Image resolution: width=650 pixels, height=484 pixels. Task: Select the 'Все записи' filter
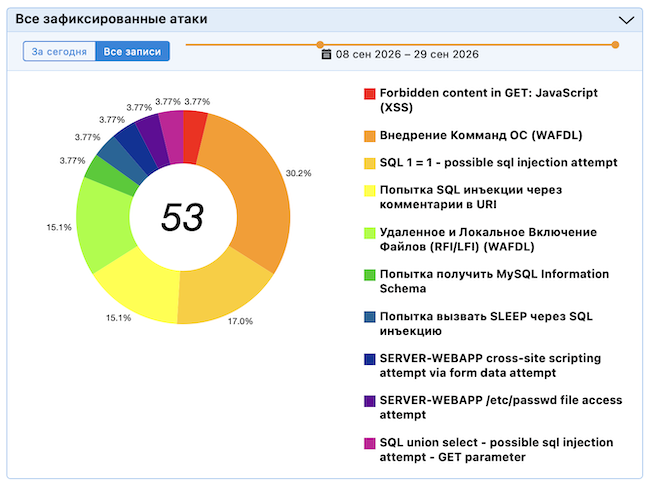click(132, 51)
